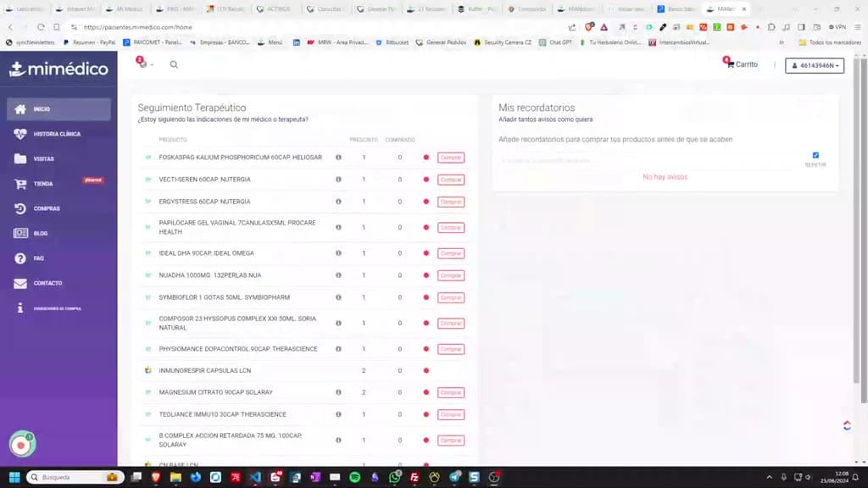Click the reminder product input field

(648, 160)
